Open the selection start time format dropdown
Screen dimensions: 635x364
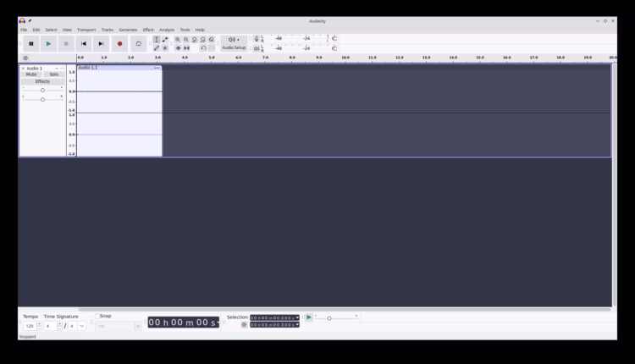pyautogui.click(x=297, y=317)
